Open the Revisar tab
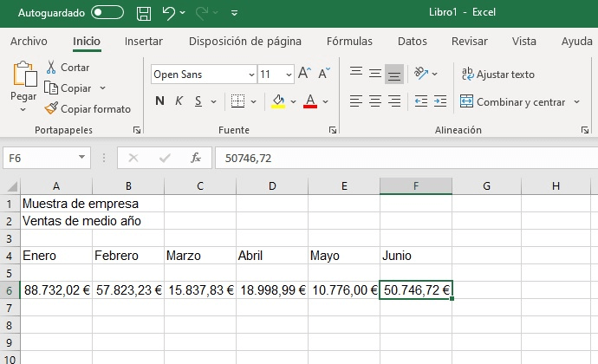Viewport: 598px width, 364px height. (470, 42)
